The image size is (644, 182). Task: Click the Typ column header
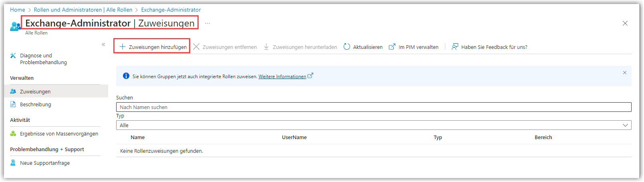[438, 137]
